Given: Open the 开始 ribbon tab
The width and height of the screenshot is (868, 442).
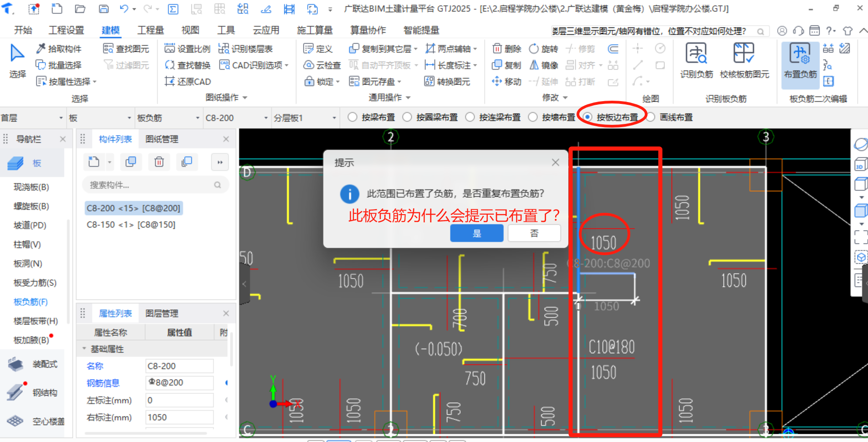Looking at the screenshot, I should tap(23, 30).
